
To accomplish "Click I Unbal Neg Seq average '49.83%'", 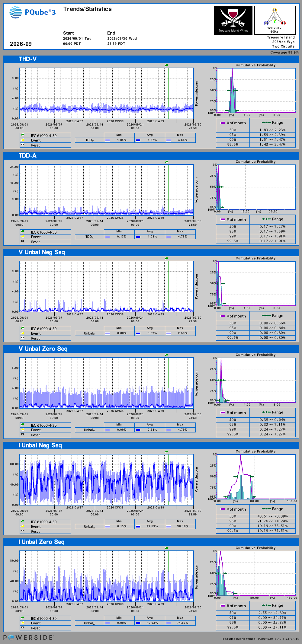I will [152, 526].
